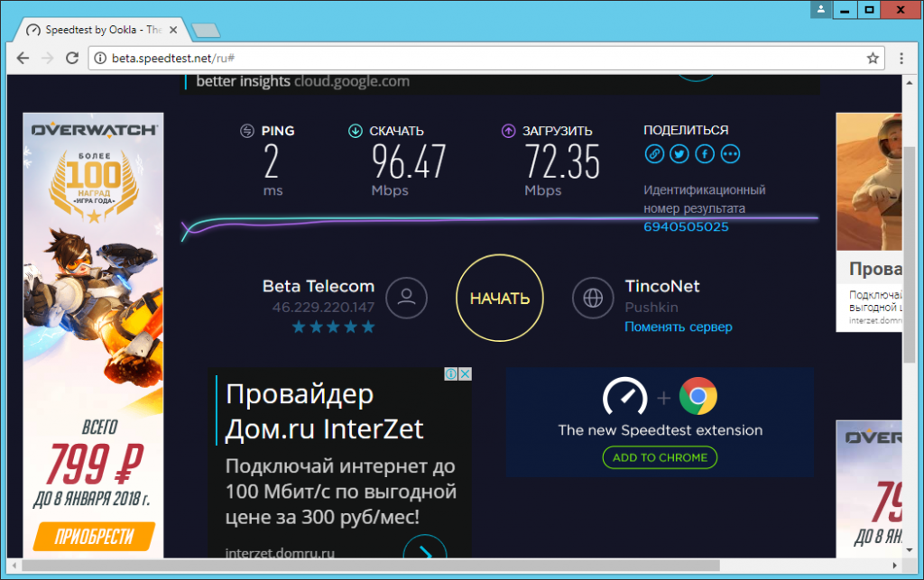Click ADD TO CHROME button
Image resolution: width=924 pixels, height=580 pixels.
click(x=660, y=457)
